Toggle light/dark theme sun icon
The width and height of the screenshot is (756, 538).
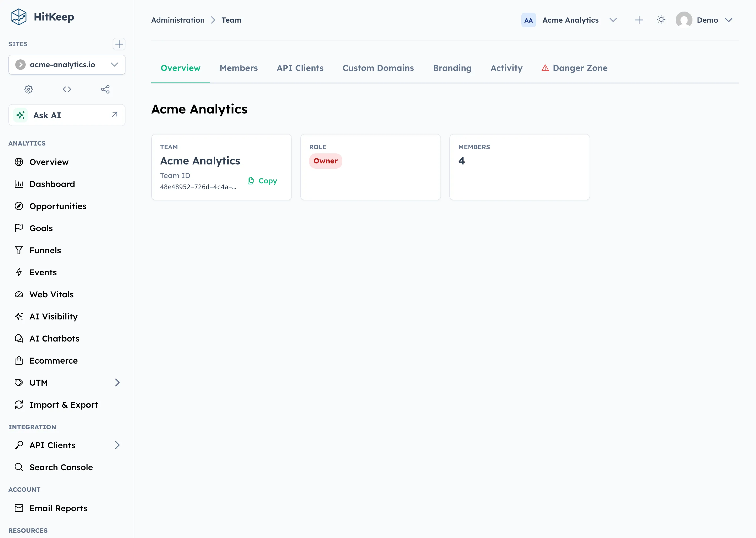(661, 20)
